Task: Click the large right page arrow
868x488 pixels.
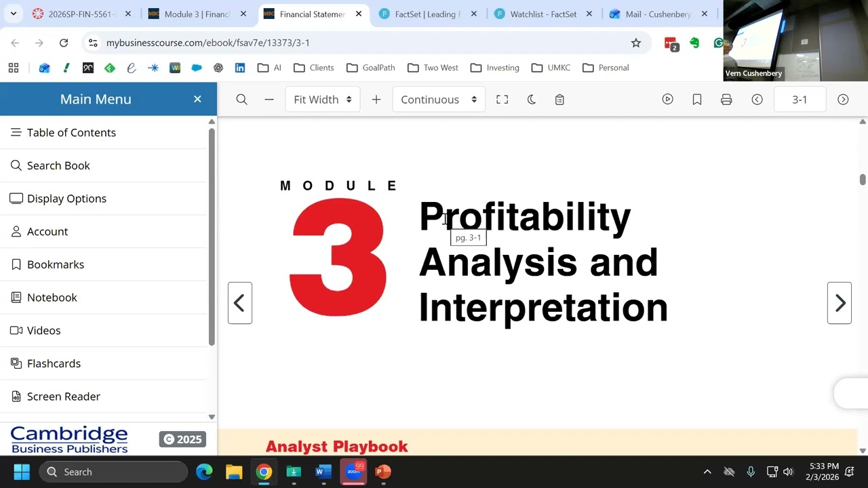Action: tap(840, 303)
